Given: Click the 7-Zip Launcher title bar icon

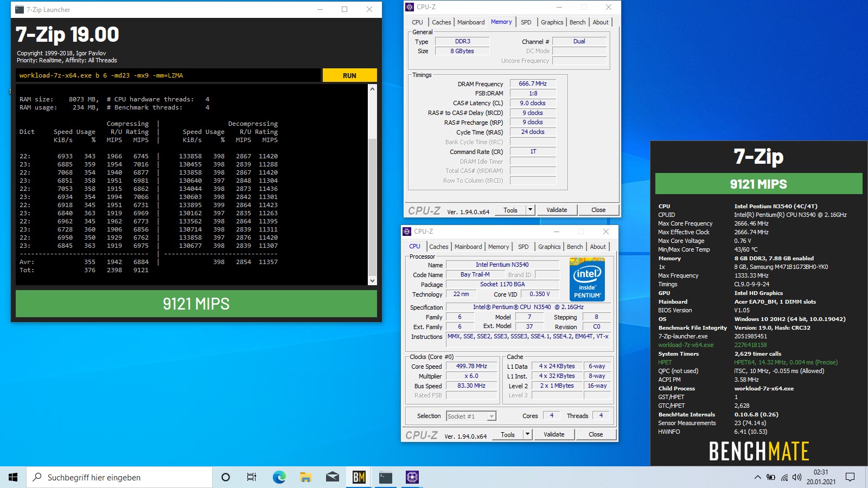Looking at the screenshot, I should [20, 9].
